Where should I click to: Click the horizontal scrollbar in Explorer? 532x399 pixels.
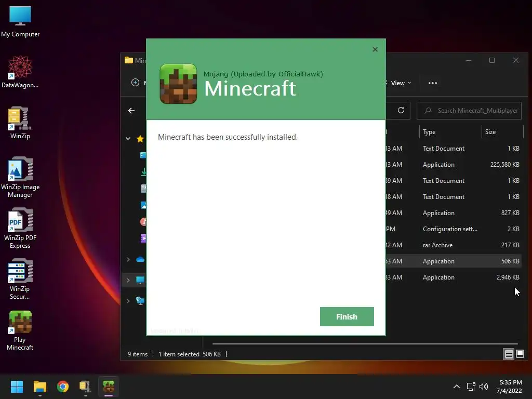pyautogui.click(x=365, y=344)
